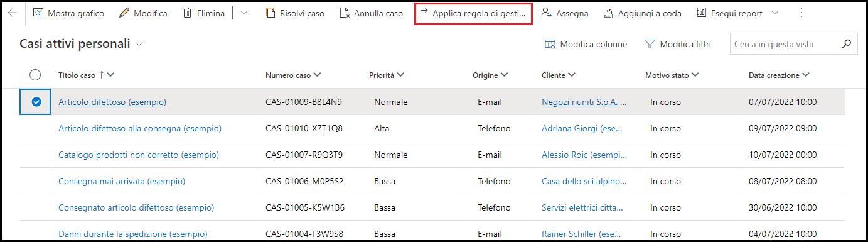Click Esegui report command
The height and width of the screenshot is (242, 868).
tap(729, 13)
